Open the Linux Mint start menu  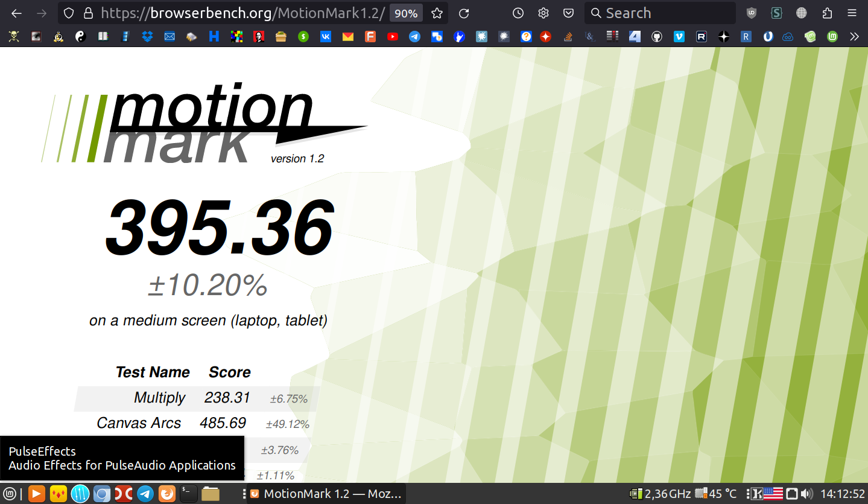tap(10, 494)
